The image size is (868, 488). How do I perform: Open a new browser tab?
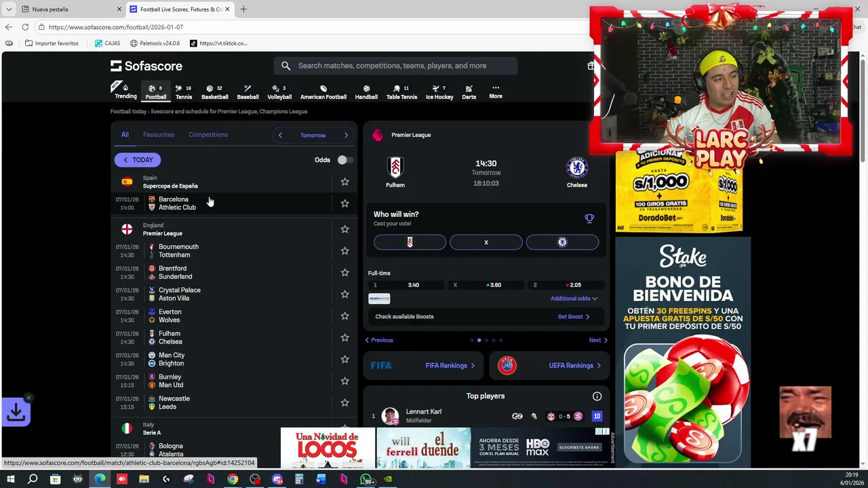pyautogui.click(x=243, y=9)
